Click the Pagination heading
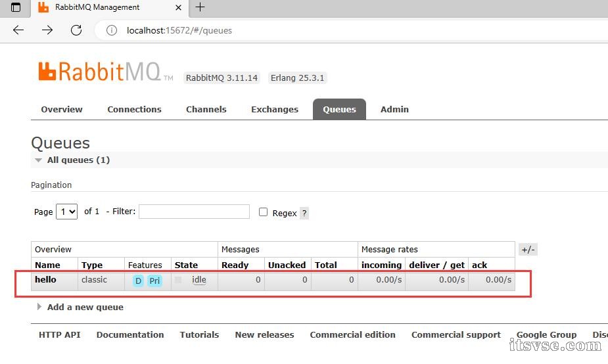This screenshot has height=364, width=608. click(51, 185)
